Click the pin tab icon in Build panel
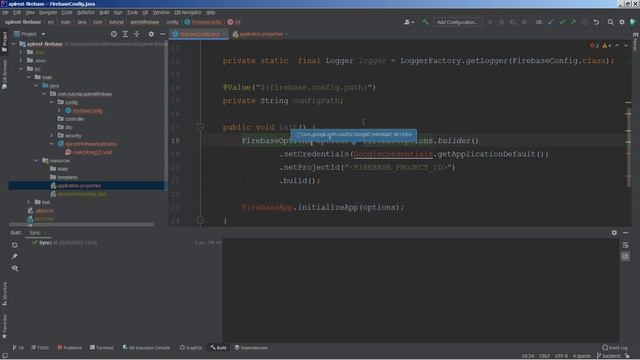This screenshot has width=640, height=360. 15,256
